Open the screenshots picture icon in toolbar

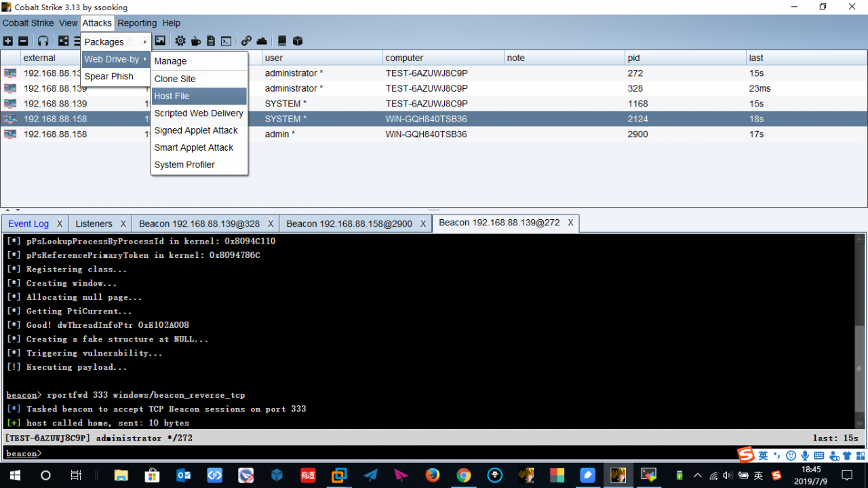click(160, 41)
